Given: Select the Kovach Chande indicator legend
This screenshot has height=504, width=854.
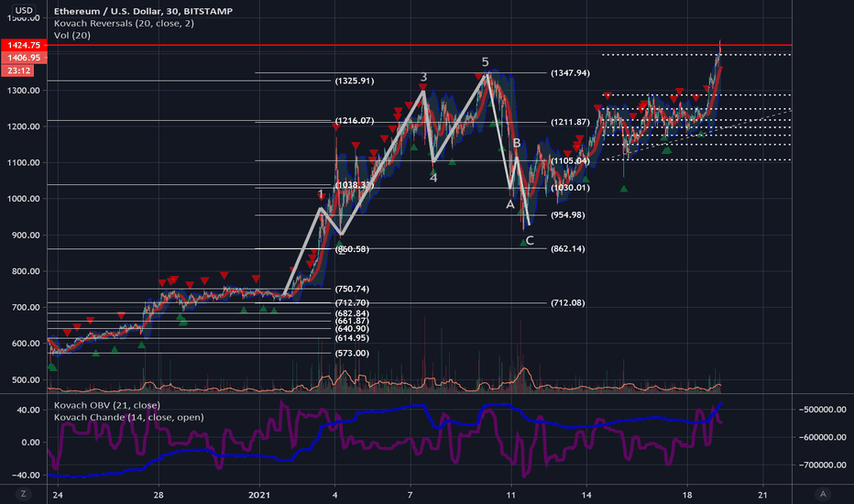Looking at the screenshot, I should click(128, 417).
